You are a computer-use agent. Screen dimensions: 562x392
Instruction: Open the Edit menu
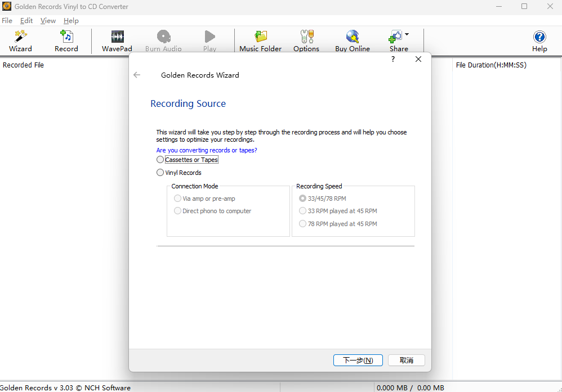coord(26,21)
